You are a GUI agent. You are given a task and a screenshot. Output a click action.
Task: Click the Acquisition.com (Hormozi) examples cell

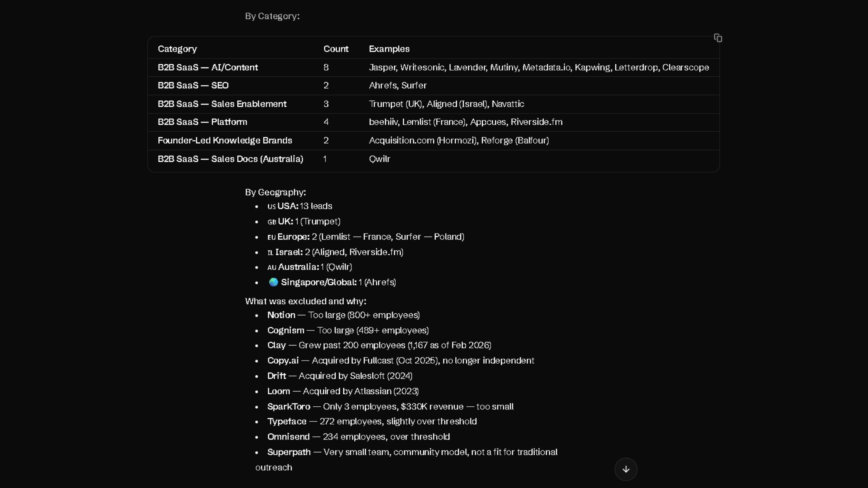(x=459, y=141)
